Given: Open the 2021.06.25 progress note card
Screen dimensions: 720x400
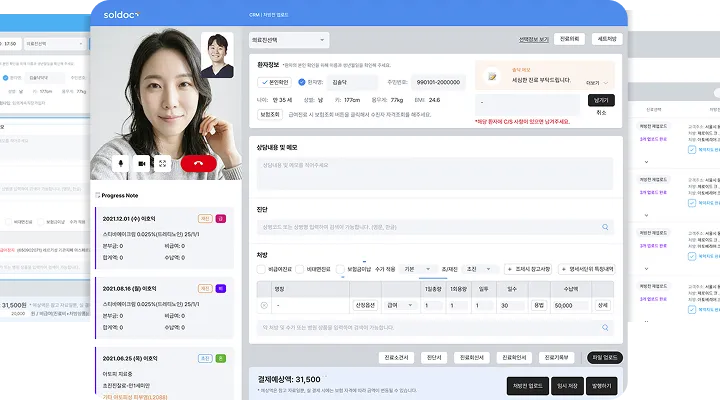Looking at the screenshot, I should click(x=164, y=373).
